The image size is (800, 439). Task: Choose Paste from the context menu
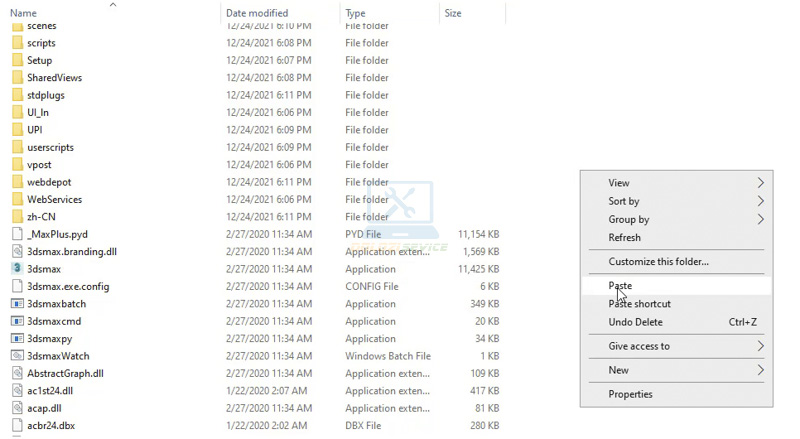pos(676,285)
